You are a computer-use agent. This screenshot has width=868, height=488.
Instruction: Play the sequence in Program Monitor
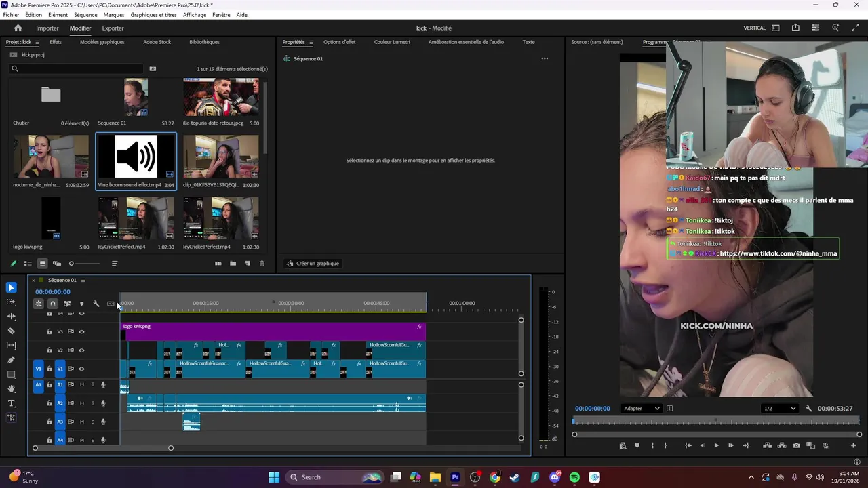pyautogui.click(x=716, y=445)
